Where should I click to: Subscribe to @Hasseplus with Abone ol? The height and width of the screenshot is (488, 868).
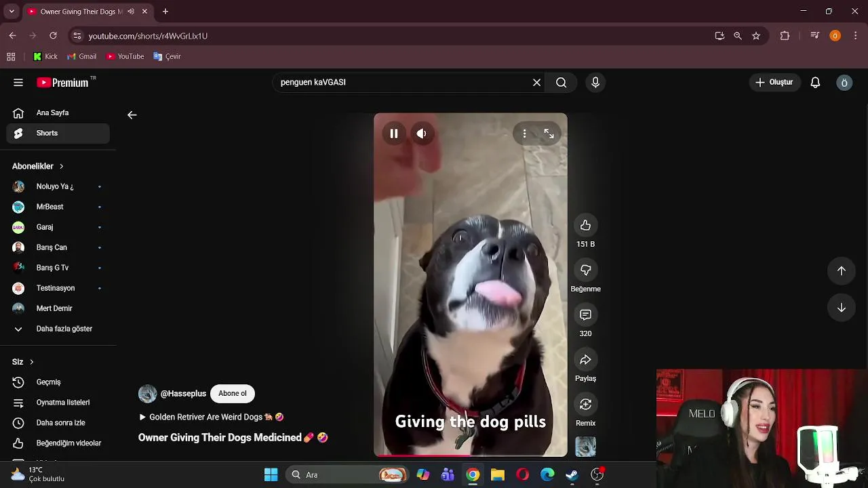point(233,394)
